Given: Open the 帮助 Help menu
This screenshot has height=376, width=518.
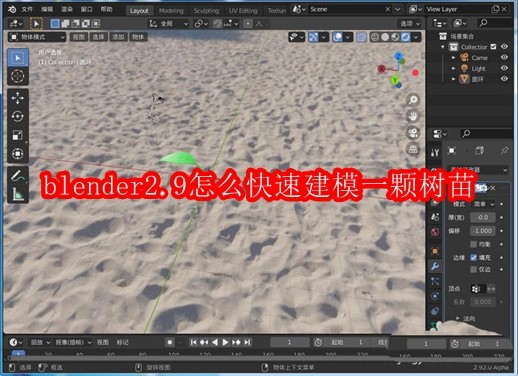Looking at the screenshot, I should coord(107,9).
